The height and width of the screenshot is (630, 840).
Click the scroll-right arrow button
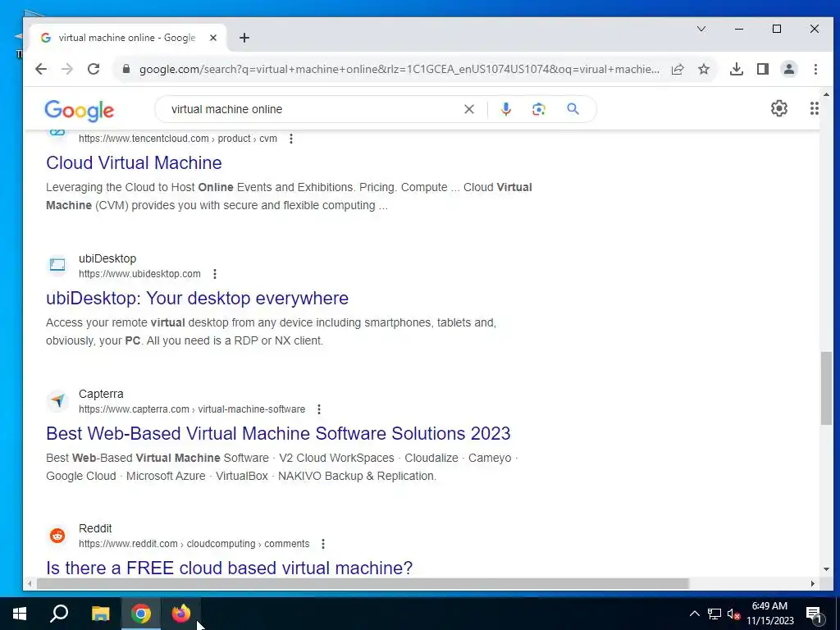click(x=813, y=583)
